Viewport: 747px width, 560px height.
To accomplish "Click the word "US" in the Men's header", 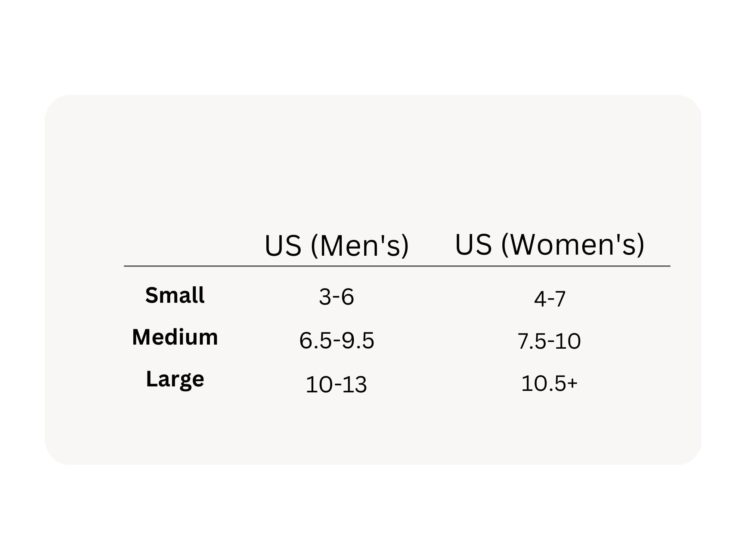I will [x=283, y=246].
